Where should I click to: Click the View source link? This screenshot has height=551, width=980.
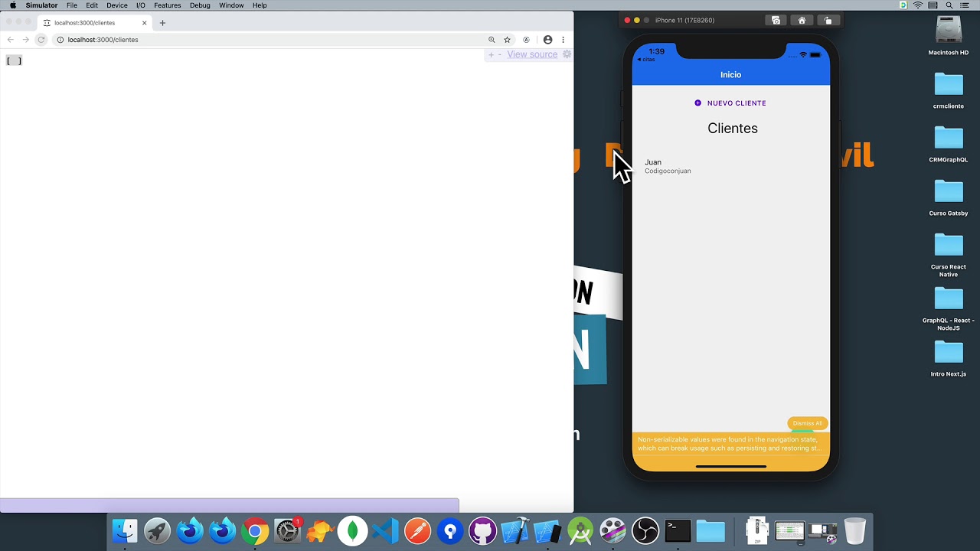532,54
